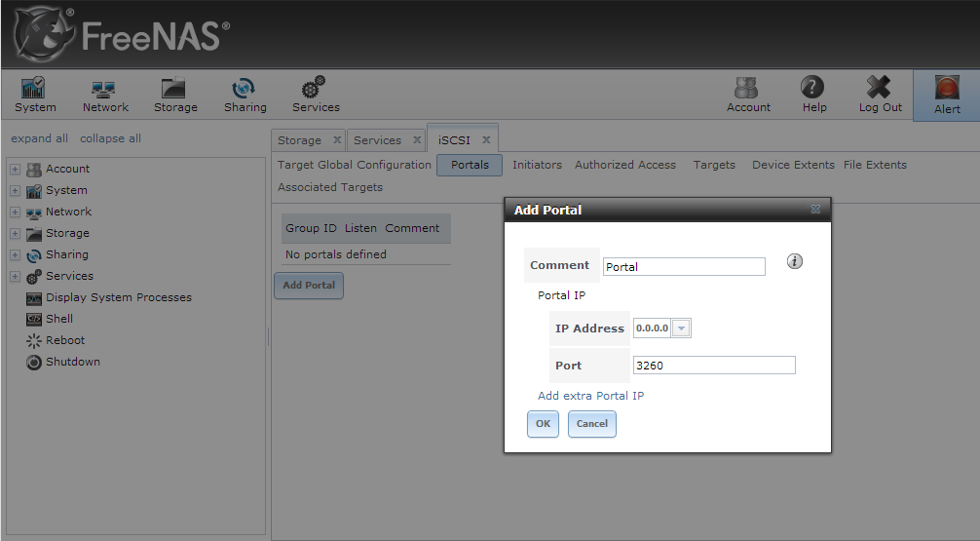Screen dimensions: 980x541
Task: Select System icon in the sidebar tree
Action: [34, 191]
